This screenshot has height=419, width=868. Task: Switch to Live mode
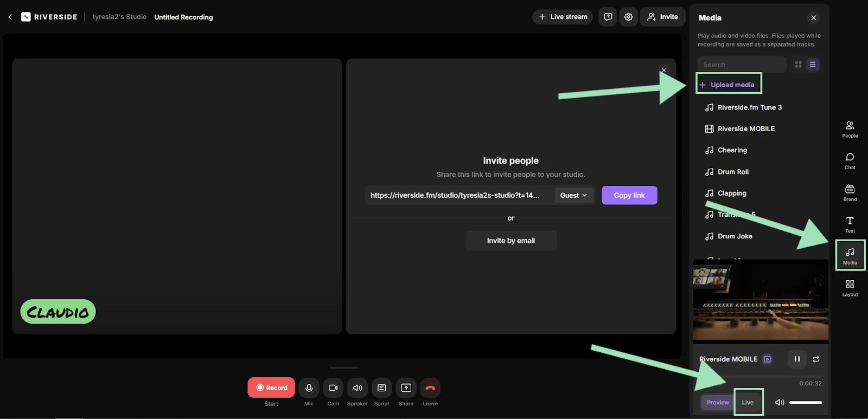(748, 402)
